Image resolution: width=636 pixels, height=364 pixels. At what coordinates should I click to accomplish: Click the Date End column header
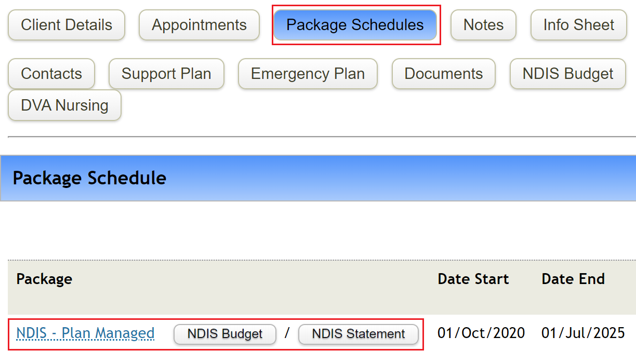coord(573,279)
